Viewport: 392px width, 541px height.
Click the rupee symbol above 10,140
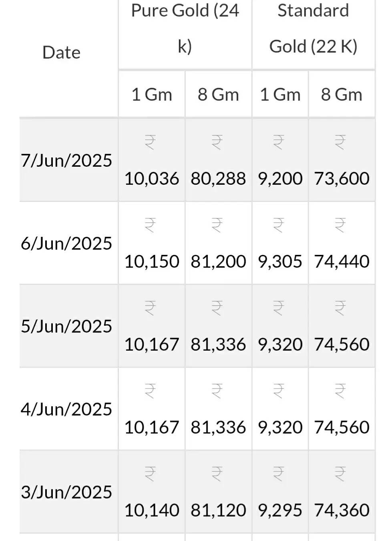pos(150,474)
